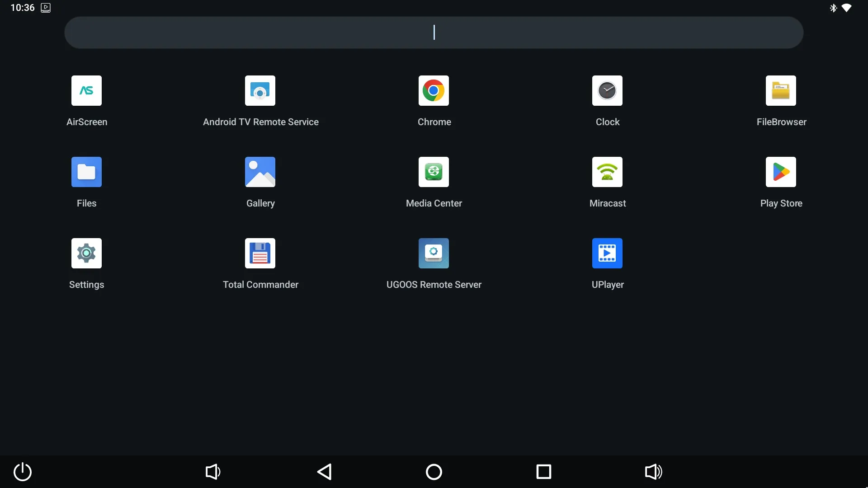The height and width of the screenshot is (488, 868).
Task: Launch Media Center
Action: (x=434, y=172)
